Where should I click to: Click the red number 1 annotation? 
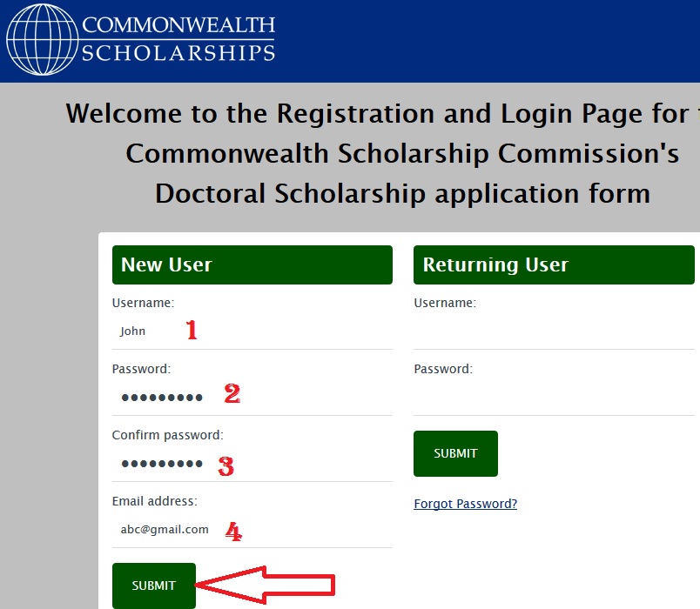coord(192,330)
